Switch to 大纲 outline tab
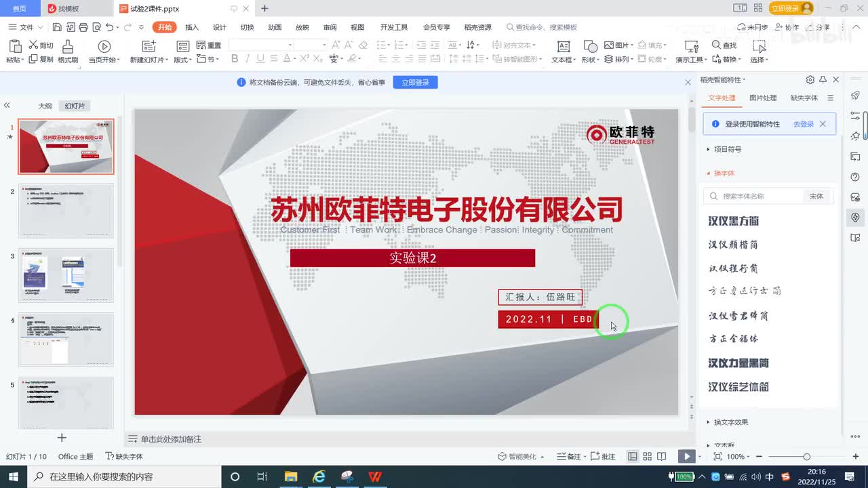The width and height of the screenshot is (868, 488). [x=45, y=106]
